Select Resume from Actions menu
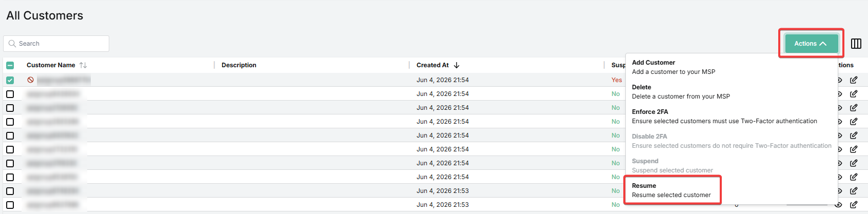The image size is (868, 214). click(673, 190)
